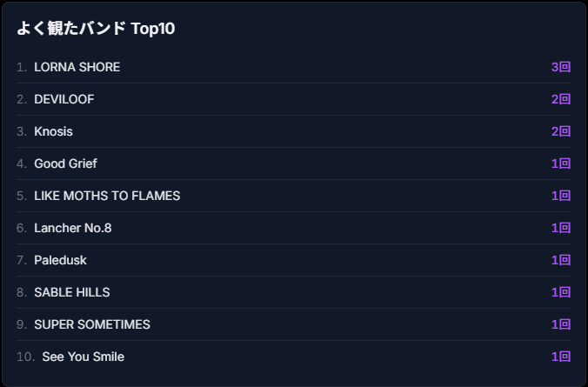Screen dimensions: 588x387
Task: Click rank number 1. in list
Action: pyautogui.click(x=22, y=67)
